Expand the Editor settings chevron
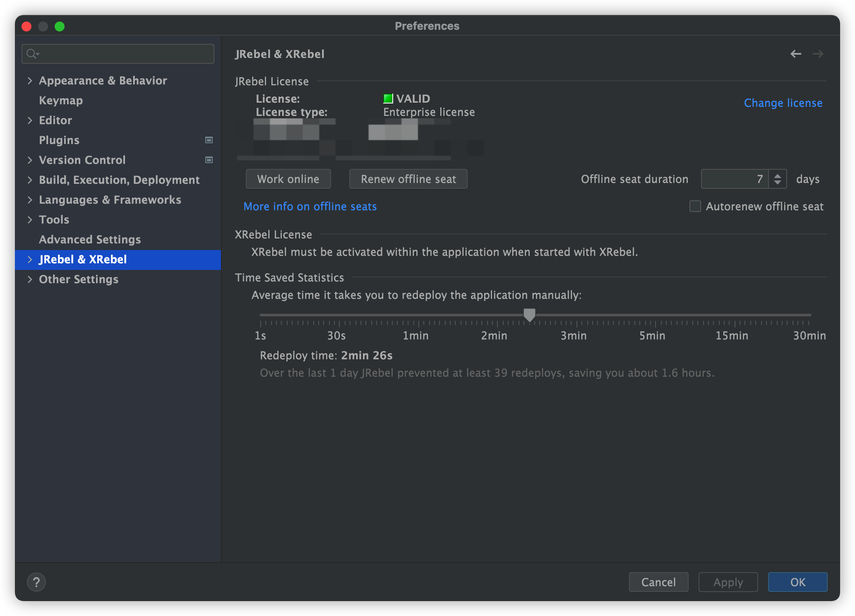Viewport: 855px width, 616px height. tap(30, 120)
